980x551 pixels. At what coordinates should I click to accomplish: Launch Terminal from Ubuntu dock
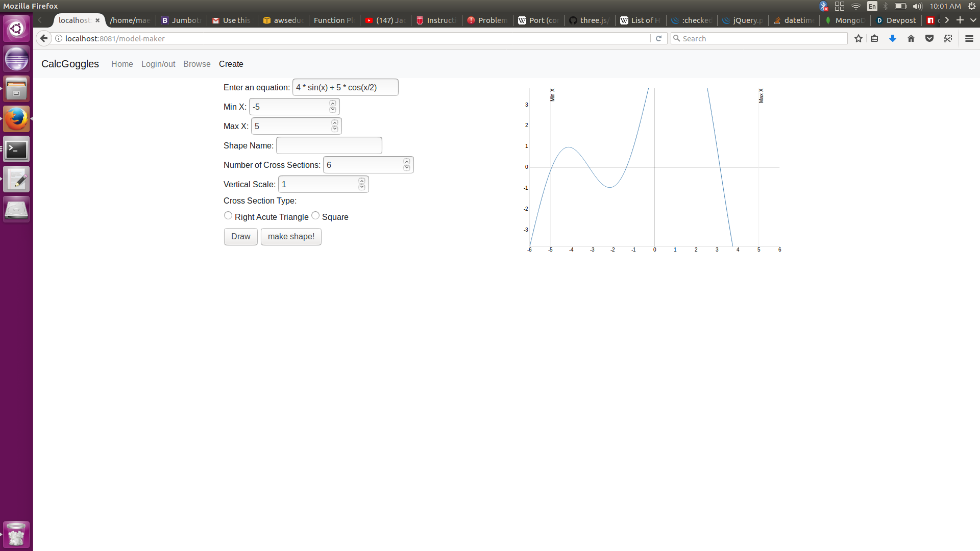click(x=16, y=149)
